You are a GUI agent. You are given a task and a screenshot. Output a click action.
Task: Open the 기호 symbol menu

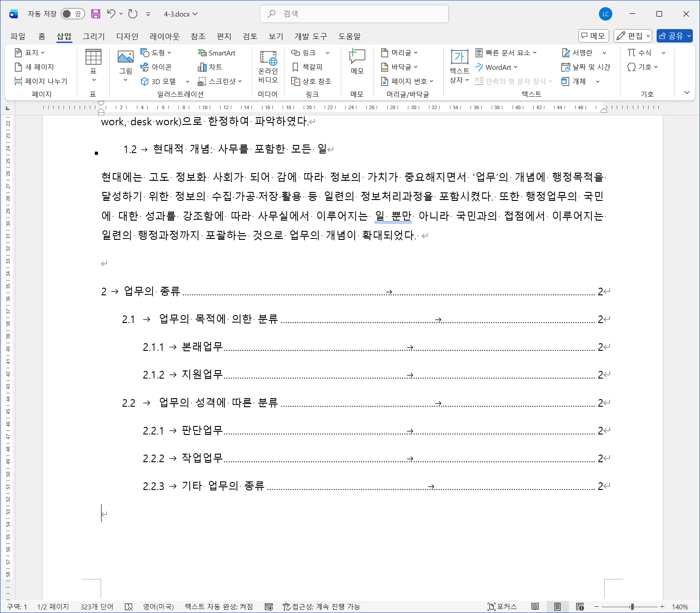pos(643,67)
